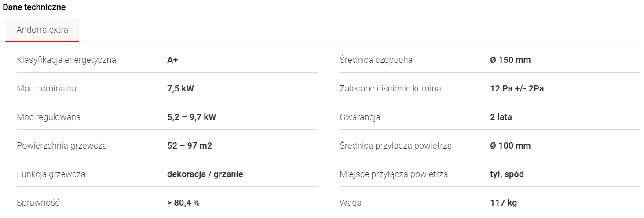
Task: Click the Moc nominalna label
Action: pyautogui.click(x=47, y=88)
